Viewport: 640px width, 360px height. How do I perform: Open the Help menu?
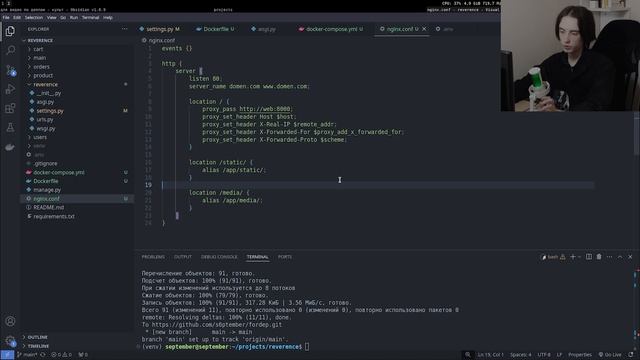point(108,18)
